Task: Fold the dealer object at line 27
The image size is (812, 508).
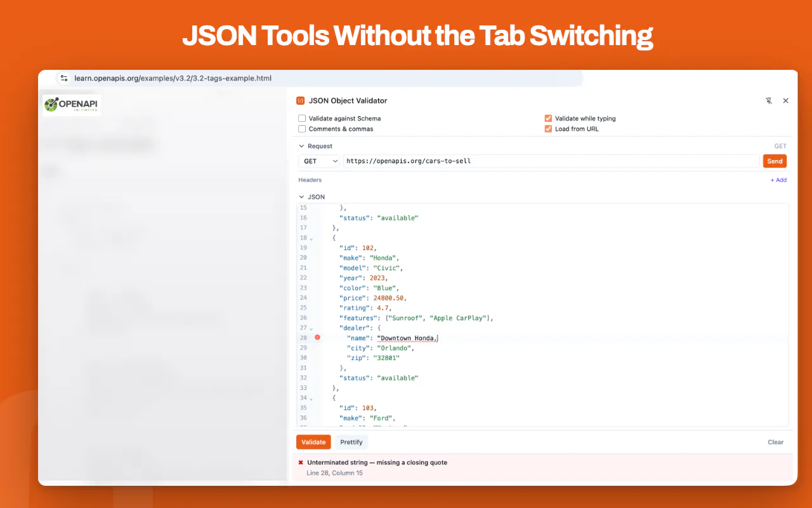Action: 311,329
